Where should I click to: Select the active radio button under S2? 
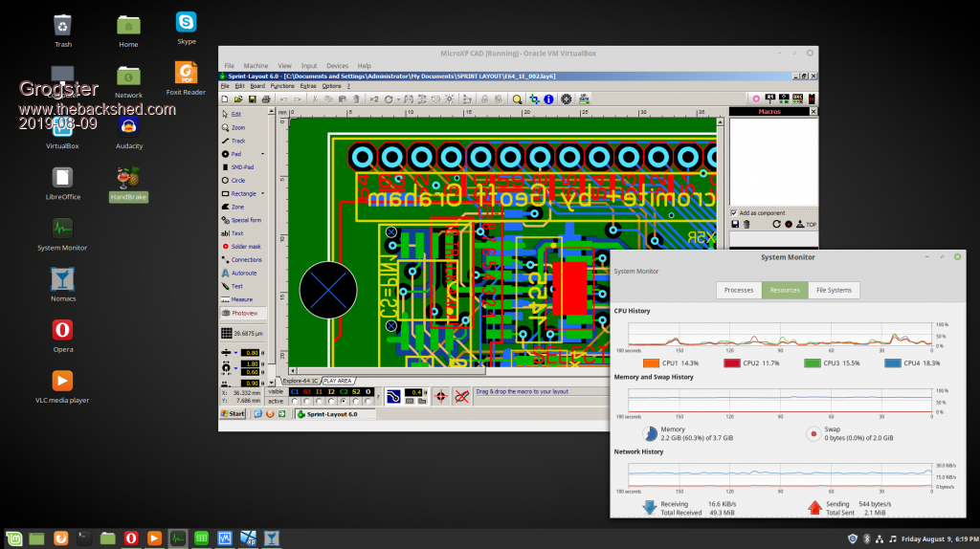click(x=356, y=402)
